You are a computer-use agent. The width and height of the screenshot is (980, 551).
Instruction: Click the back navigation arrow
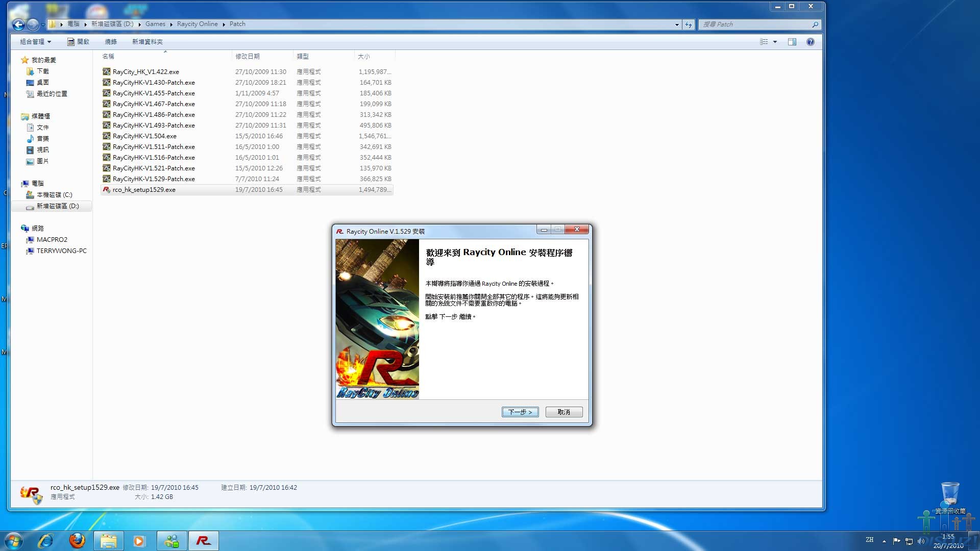(x=18, y=24)
